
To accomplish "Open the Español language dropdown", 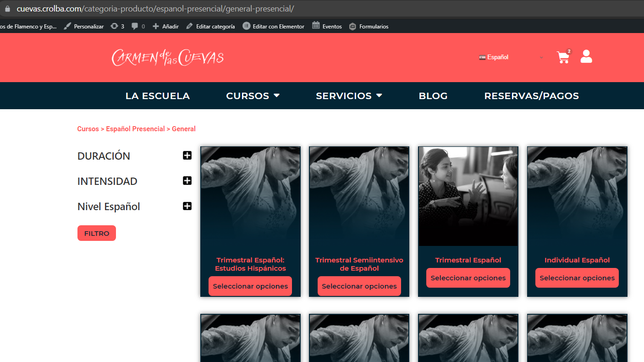I will point(511,57).
